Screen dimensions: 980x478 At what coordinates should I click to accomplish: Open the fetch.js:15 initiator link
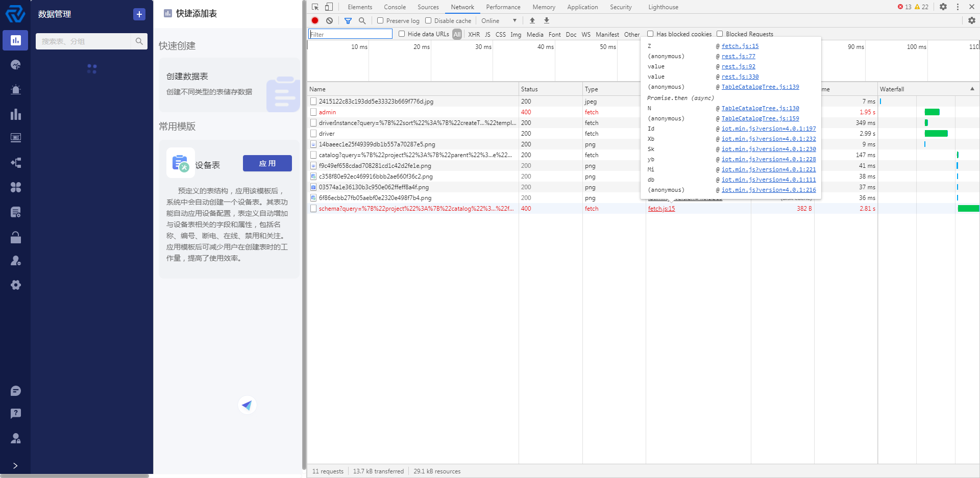[661, 209]
